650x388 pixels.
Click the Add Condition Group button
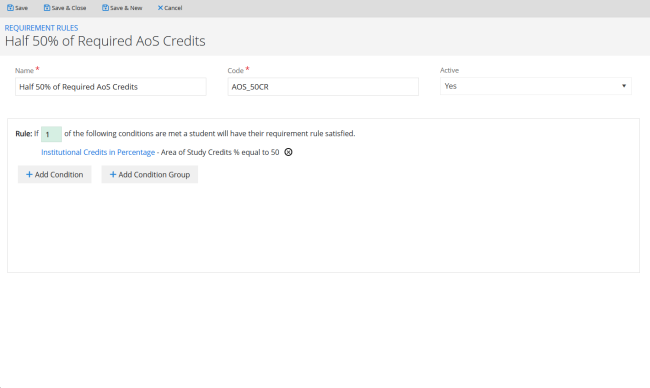150,175
